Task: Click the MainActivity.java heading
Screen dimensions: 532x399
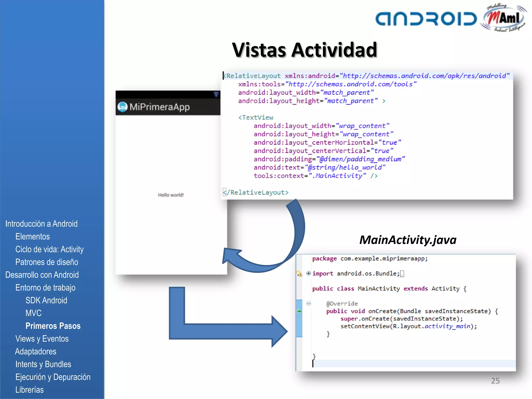Action: (408, 240)
